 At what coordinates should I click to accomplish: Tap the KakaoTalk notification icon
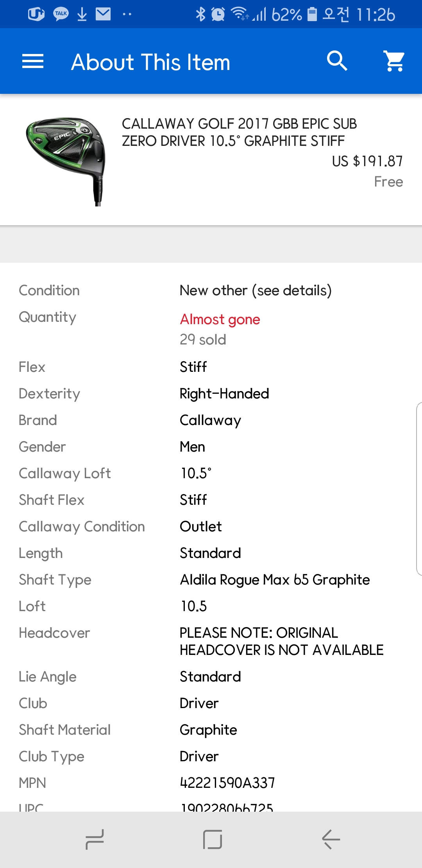[61, 14]
